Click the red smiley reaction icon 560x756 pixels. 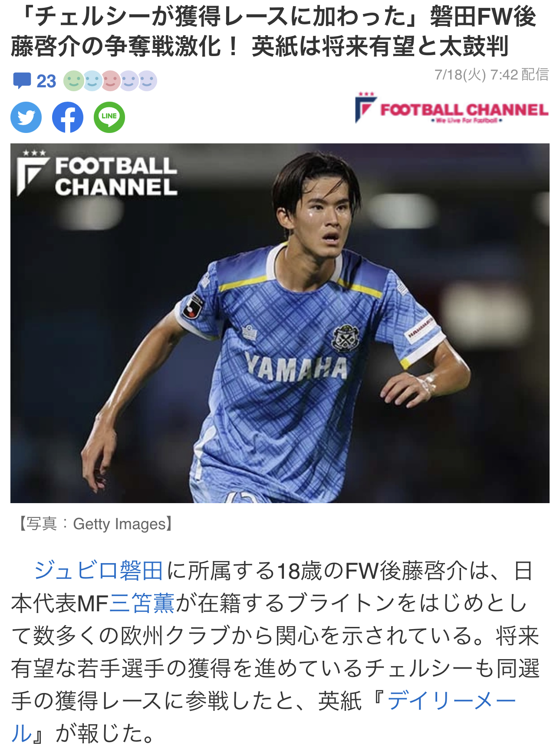coord(111,81)
